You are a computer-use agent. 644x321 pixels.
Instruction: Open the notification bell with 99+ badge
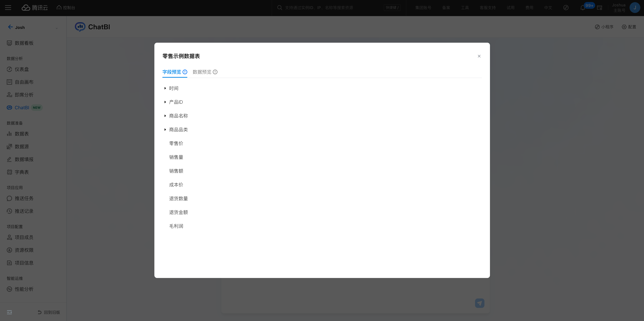tap(582, 8)
